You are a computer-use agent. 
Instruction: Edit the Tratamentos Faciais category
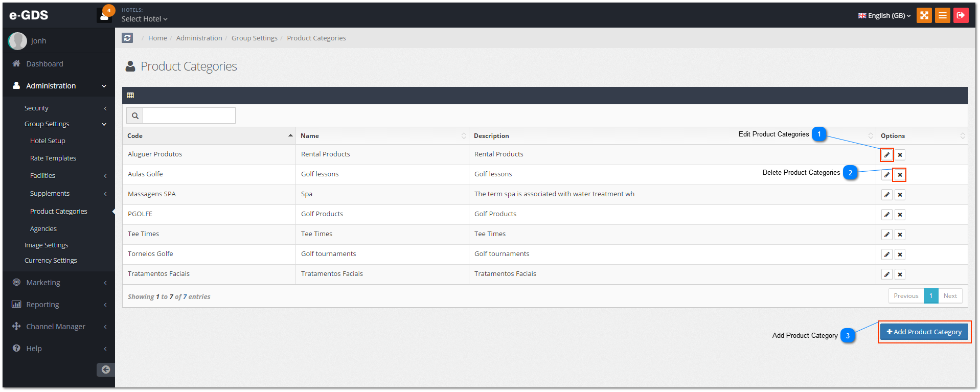[887, 274]
